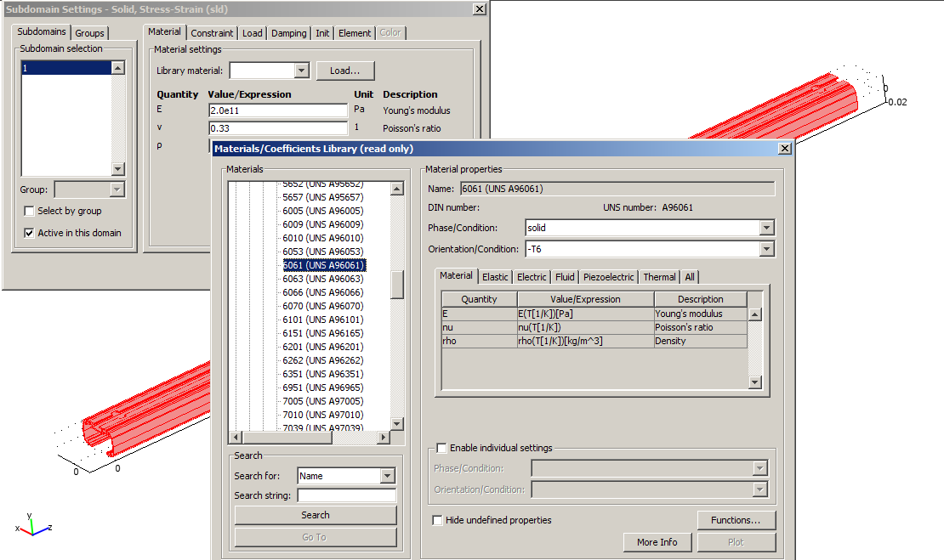Click the Search button
Viewport: 944px width, 560px height.
[x=316, y=515]
